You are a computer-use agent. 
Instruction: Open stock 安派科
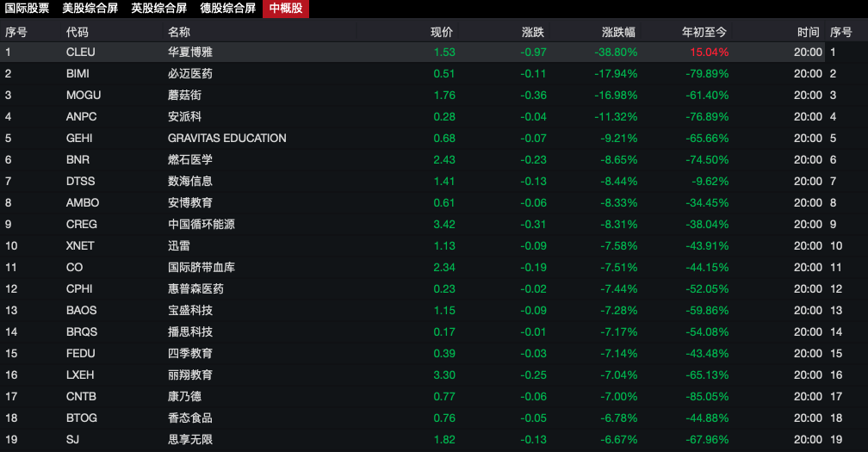click(x=184, y=117)
